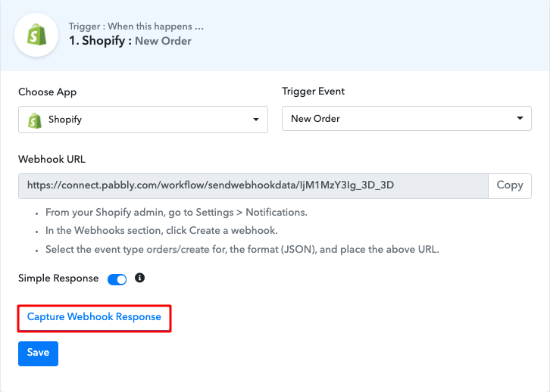Click the Shopify bag icon in Choose App field
The image size is (550, 392).
click(35, 120)
